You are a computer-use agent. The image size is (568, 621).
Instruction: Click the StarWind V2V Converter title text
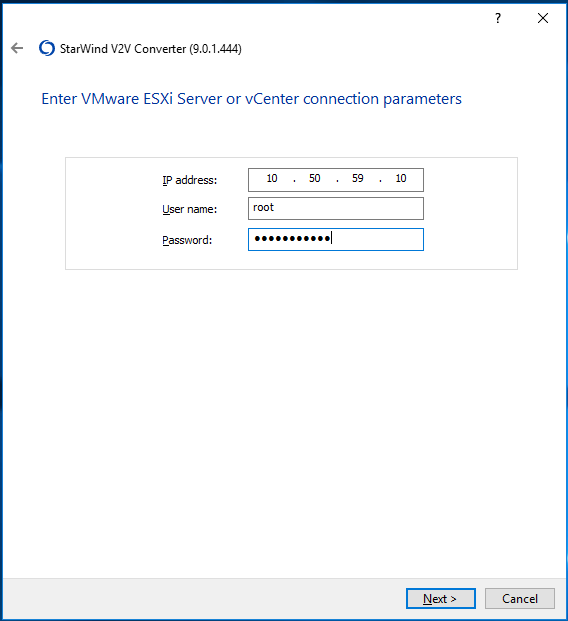(x=151, y=49)
